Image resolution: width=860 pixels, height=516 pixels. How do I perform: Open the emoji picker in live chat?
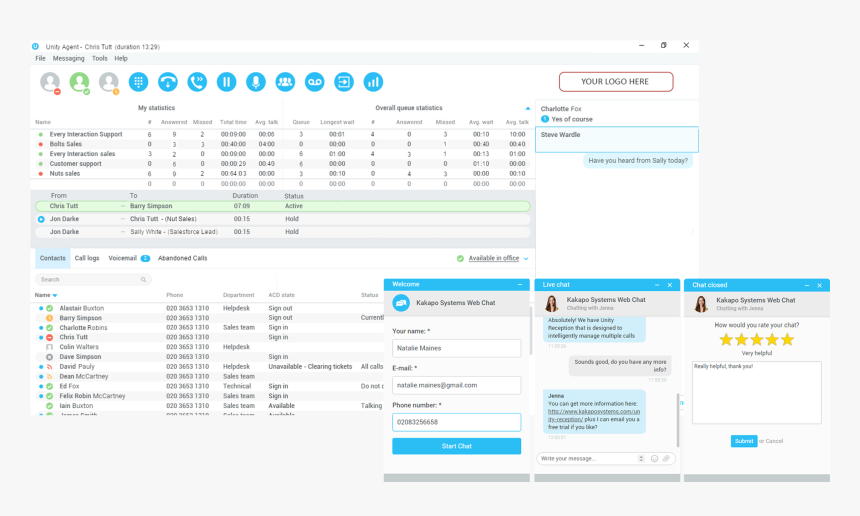point(654,458)
